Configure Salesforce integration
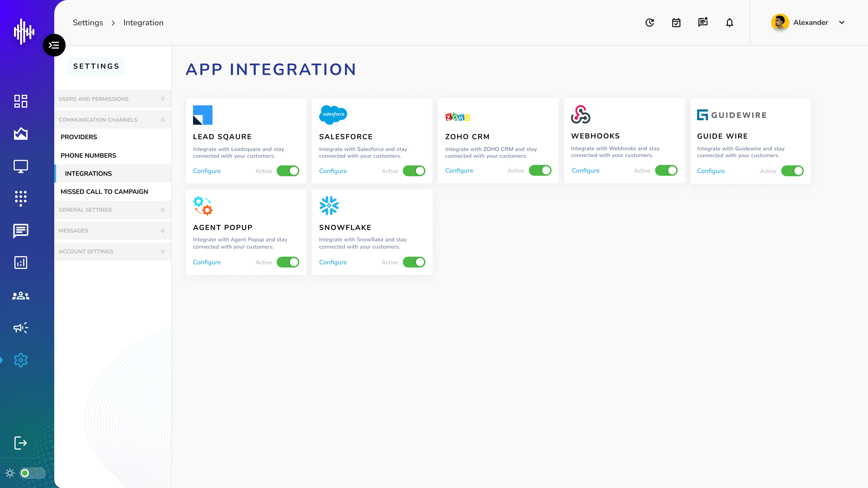 333,171
